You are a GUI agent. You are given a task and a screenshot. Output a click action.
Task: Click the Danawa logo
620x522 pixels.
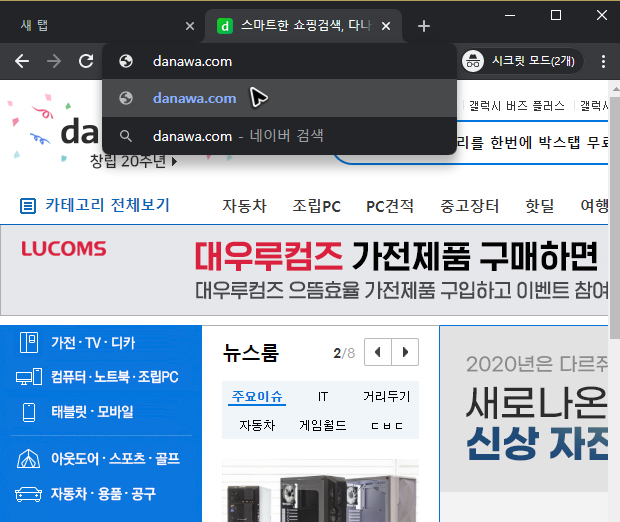(x=79, y=132)
